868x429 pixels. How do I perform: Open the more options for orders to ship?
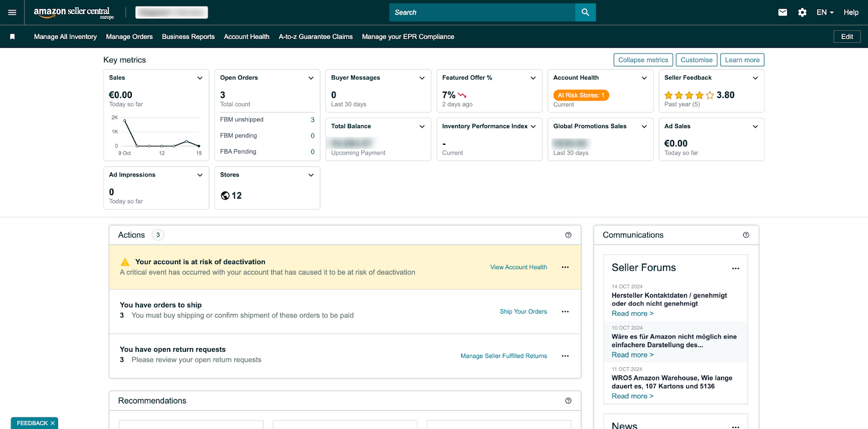[565, 312]
